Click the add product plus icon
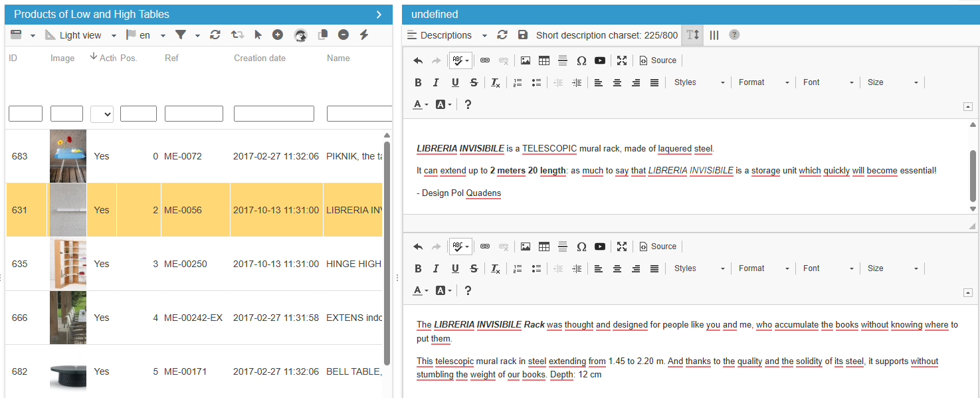The image size is (980, 398). (278, 35)
